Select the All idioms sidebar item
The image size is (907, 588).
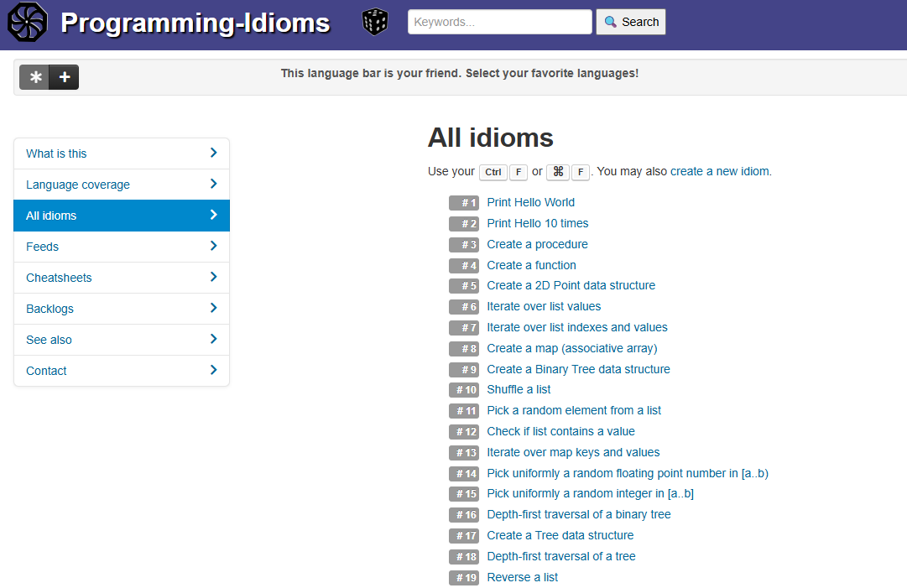(x=122, y=216)
